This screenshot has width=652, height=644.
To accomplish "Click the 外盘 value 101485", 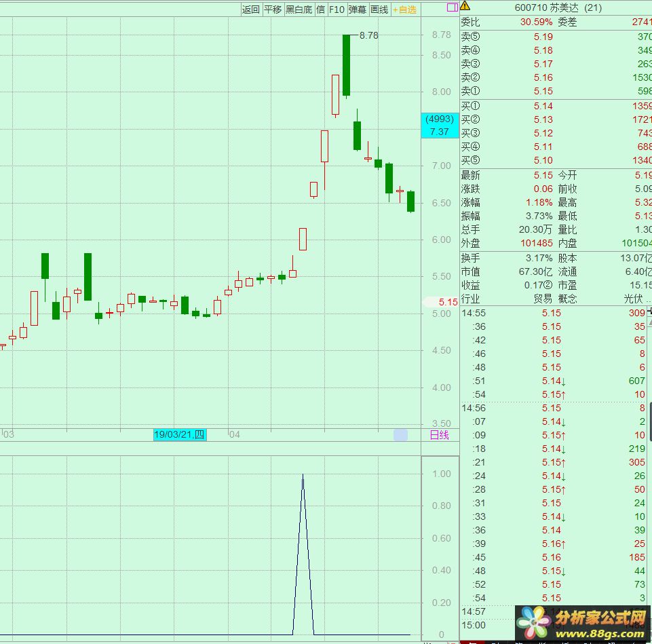I will [x=537, y=243].
